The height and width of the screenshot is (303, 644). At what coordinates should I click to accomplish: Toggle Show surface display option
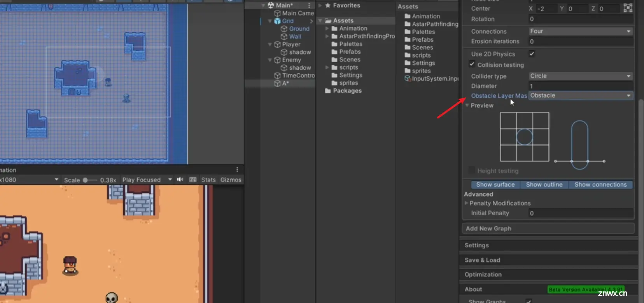495,185
